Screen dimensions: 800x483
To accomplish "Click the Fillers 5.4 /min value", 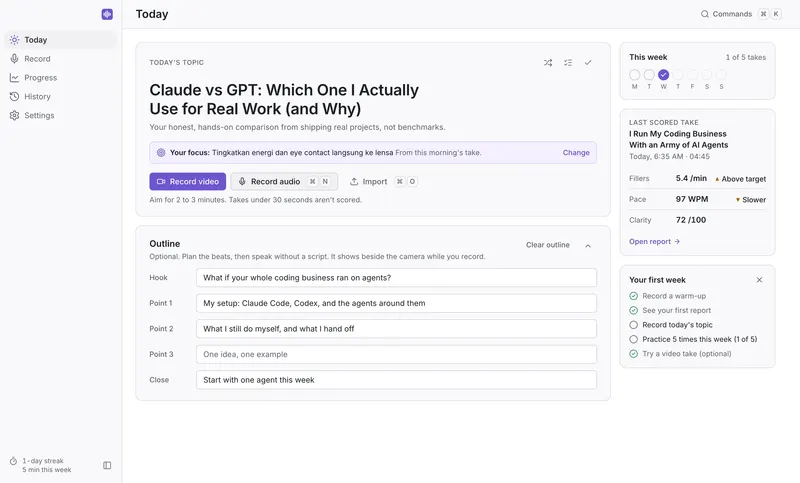I will coord(691,179).
